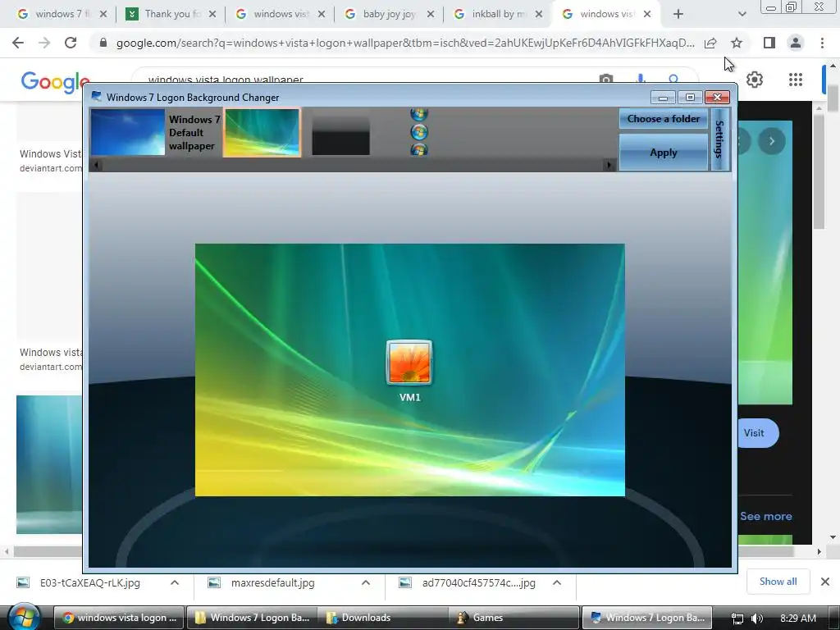Open the bottom-left Vista wallpaper search result
The image size is (840, 630).
click(x=49, y=464)
